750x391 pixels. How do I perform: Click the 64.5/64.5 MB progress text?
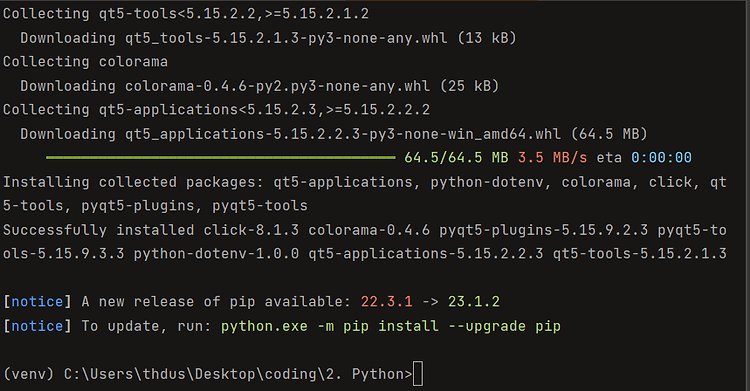(x=456, y=157)
